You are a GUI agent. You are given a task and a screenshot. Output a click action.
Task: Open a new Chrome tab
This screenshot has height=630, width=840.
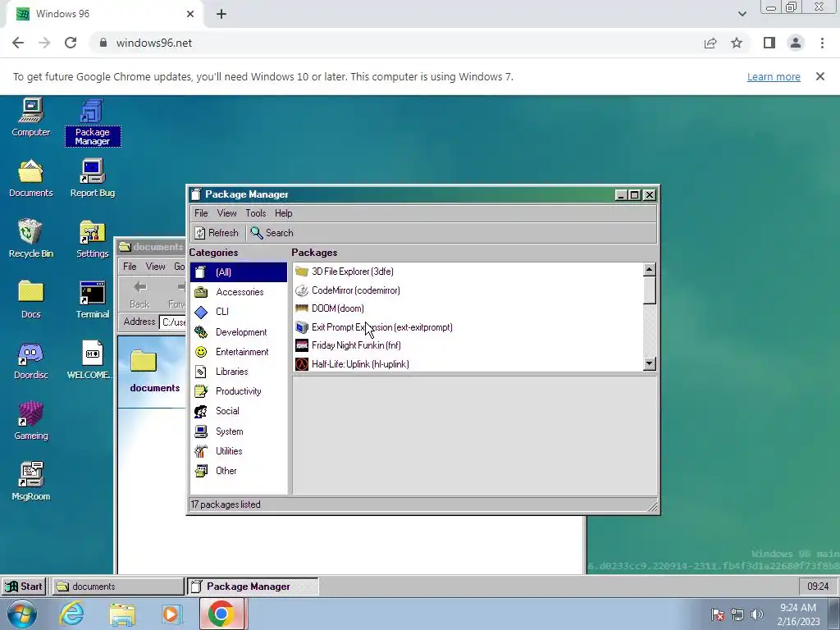(221, 15)
